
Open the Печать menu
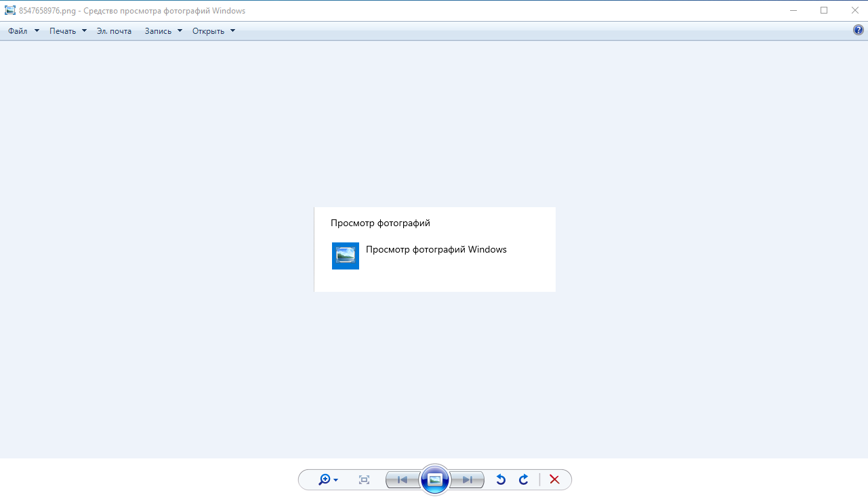click(62, 31)
